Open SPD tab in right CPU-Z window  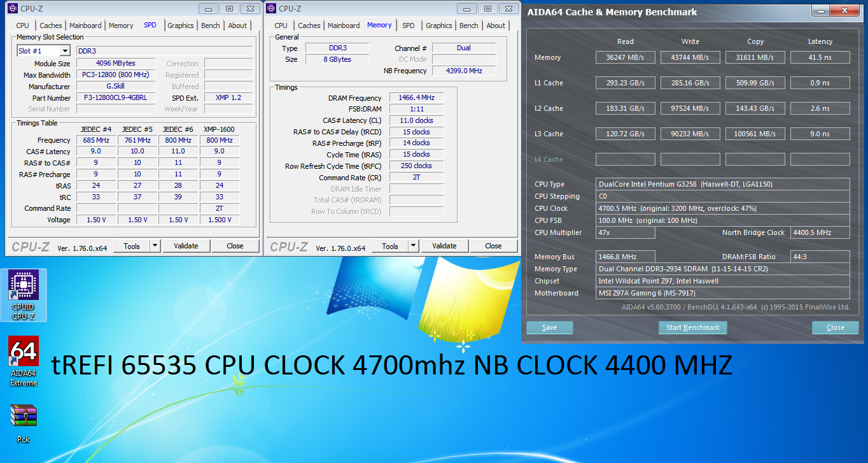tap(409, 25)
